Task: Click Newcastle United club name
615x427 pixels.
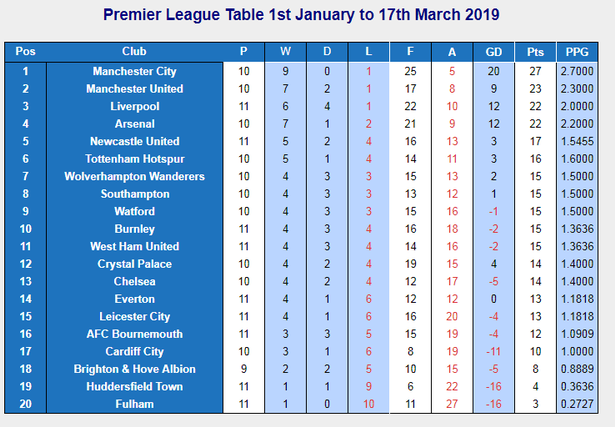Action: click(x=134, y=141)
